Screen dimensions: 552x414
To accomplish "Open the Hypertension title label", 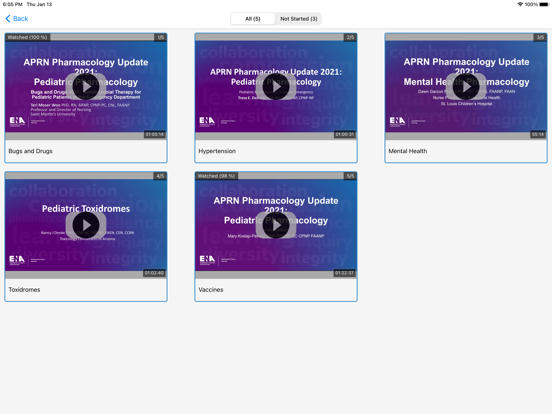I will 217,151.
